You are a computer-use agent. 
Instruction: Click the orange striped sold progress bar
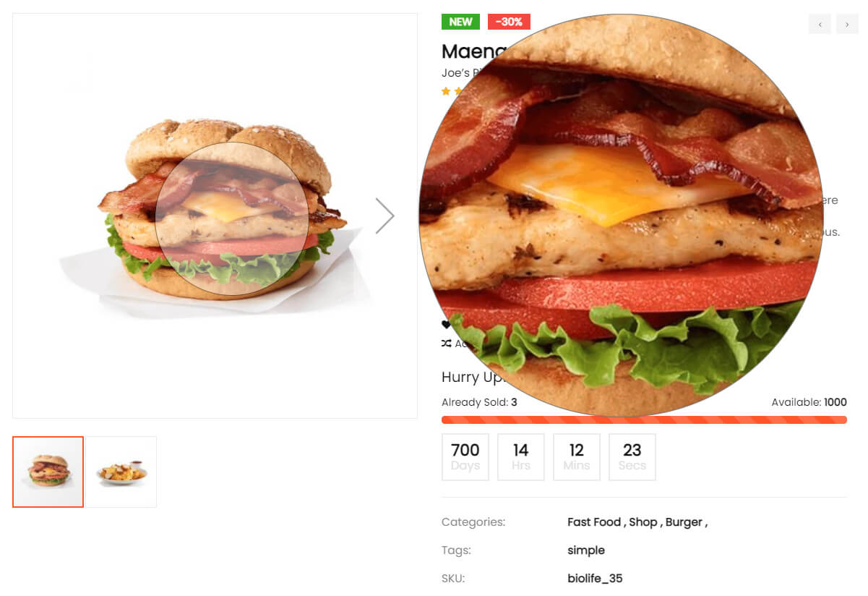click(644, 420)
